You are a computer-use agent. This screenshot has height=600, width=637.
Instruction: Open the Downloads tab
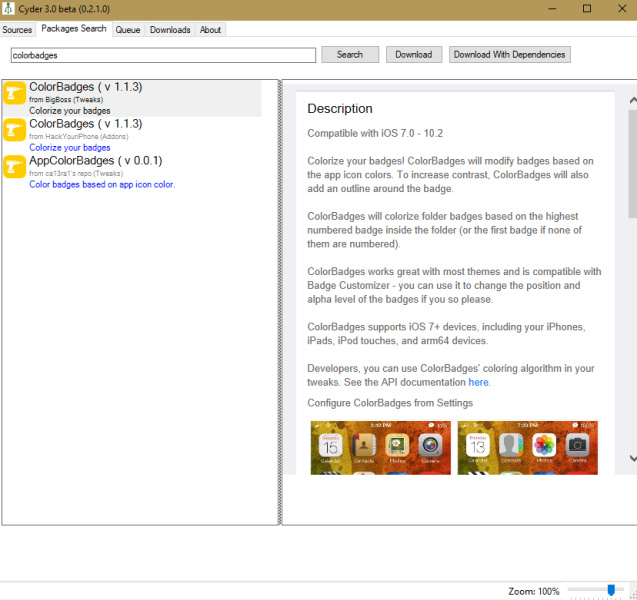point(170,30)
